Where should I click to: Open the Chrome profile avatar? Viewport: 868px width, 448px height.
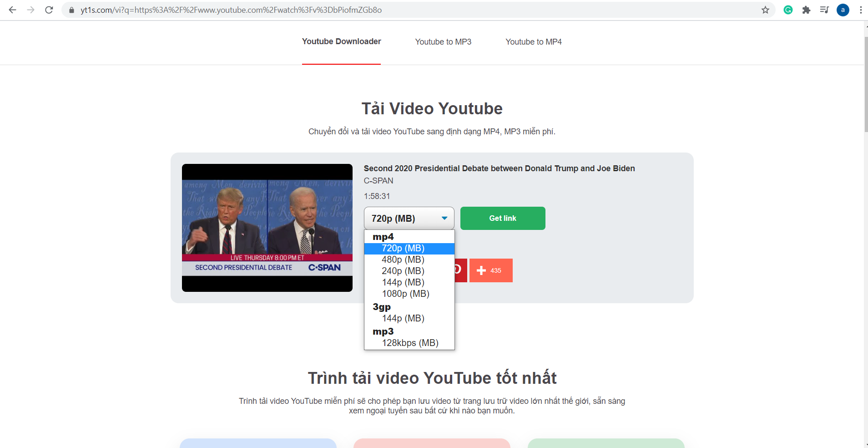(843, 10)
